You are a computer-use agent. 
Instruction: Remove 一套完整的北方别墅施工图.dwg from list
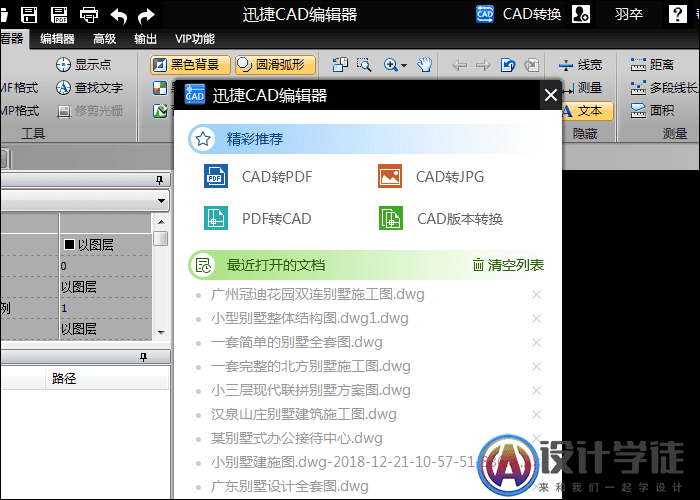tap(536, 367)
